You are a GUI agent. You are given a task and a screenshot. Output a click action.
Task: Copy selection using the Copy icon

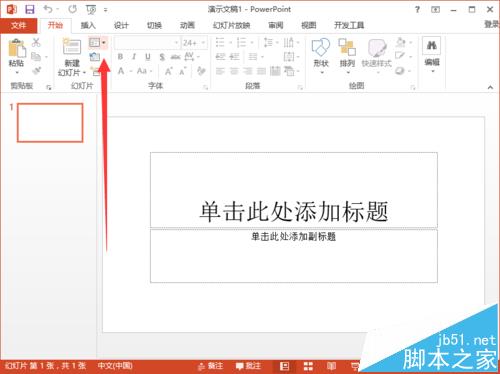coord(36,56)
